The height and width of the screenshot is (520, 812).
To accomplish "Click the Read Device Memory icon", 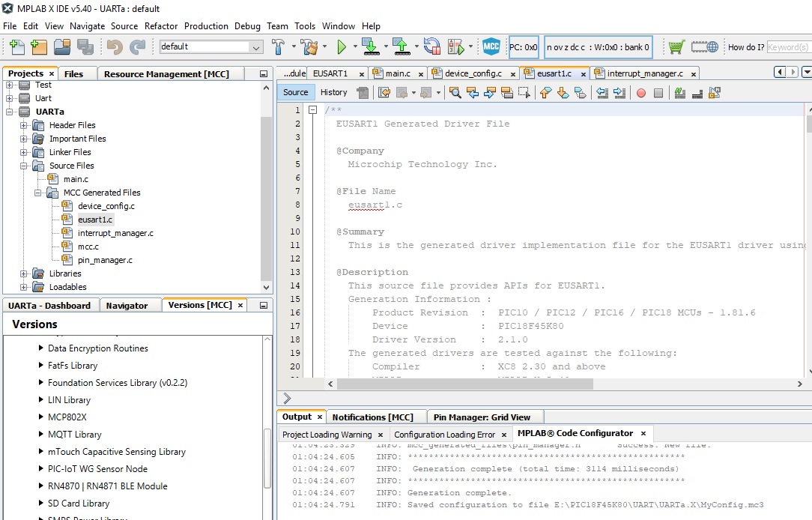I will tap(402, 47).
